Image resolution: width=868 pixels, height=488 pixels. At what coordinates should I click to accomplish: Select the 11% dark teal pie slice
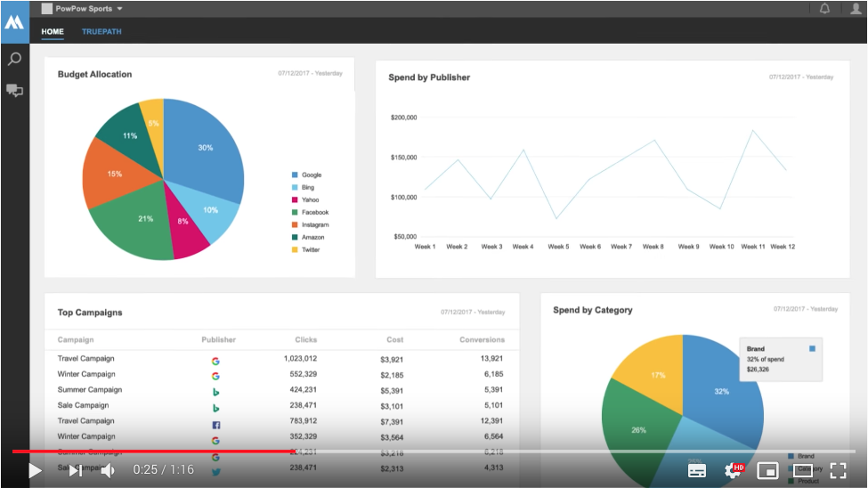tap(131, 137)
